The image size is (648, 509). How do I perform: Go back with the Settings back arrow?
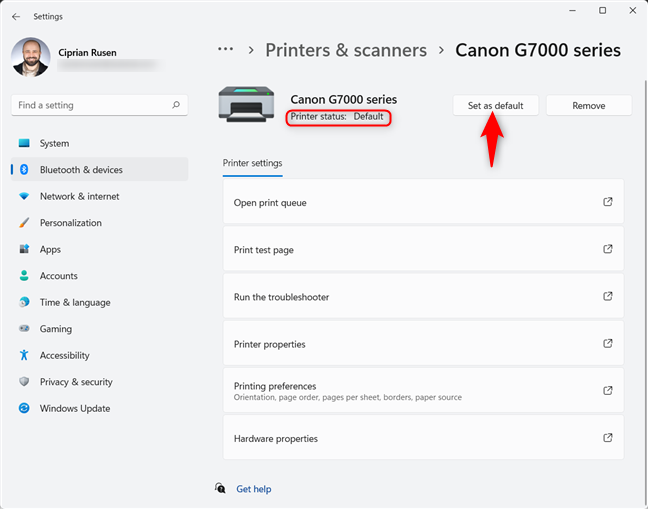click(16, 17)
